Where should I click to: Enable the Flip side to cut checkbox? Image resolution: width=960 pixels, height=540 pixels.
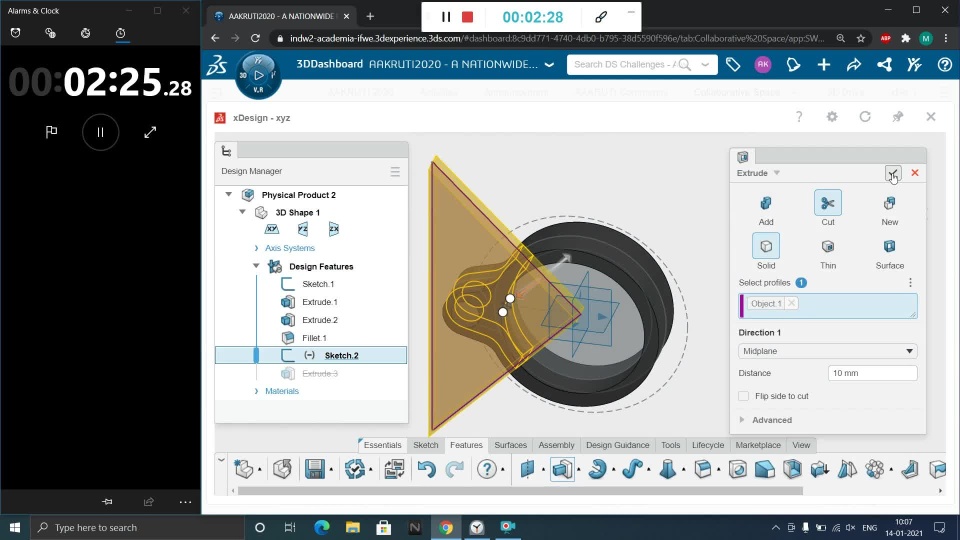click(x=743, y=396)
